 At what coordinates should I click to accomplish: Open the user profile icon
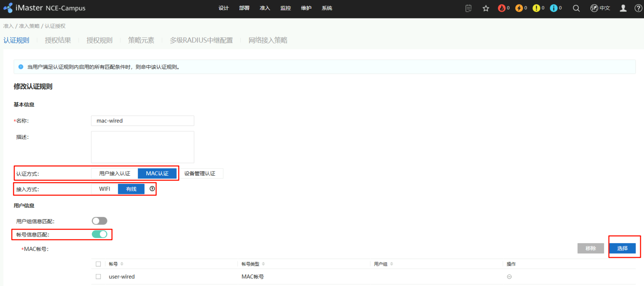click(623, 8)
